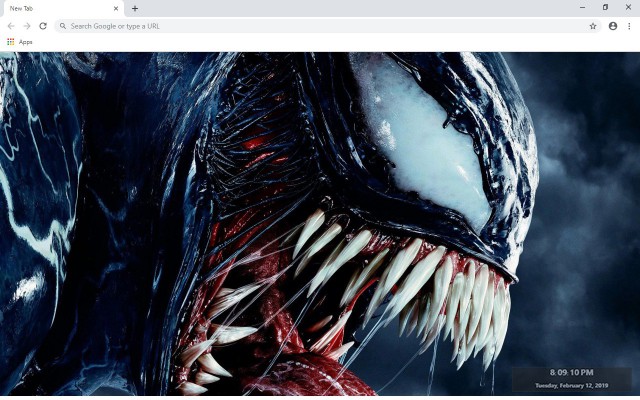Open the Apps bookmarks shortcut label

point(25,42)
